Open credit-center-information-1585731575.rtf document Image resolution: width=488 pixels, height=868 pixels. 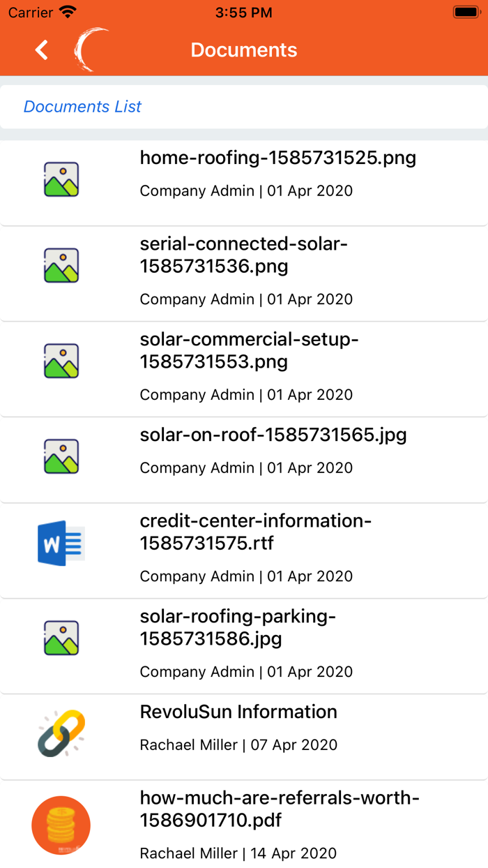255,532
